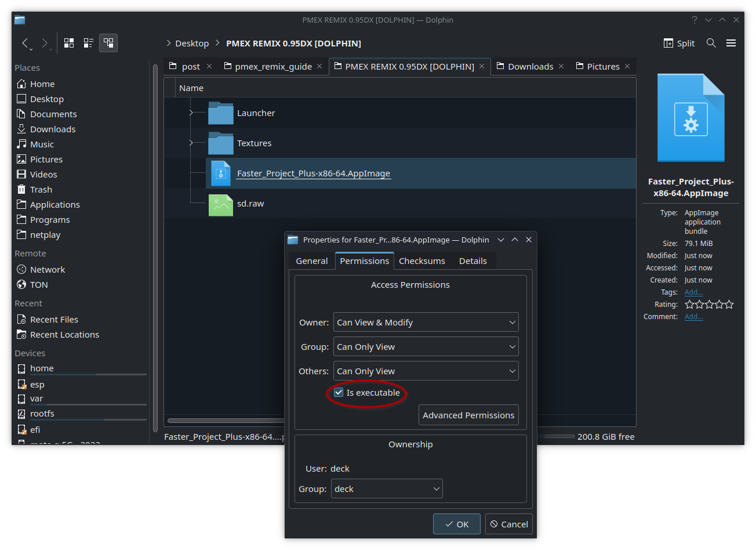Open the Others permissions dropdown

pos(426,371)
